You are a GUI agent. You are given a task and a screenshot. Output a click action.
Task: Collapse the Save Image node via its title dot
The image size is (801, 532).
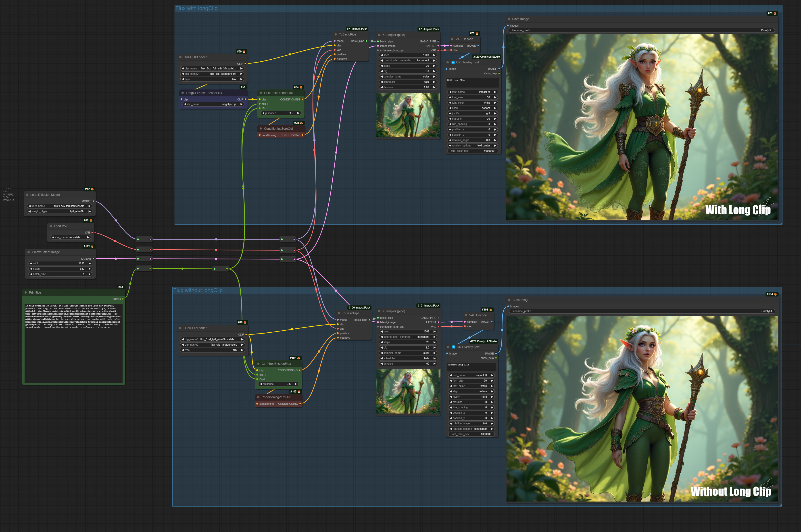click(x=509, y=19)
